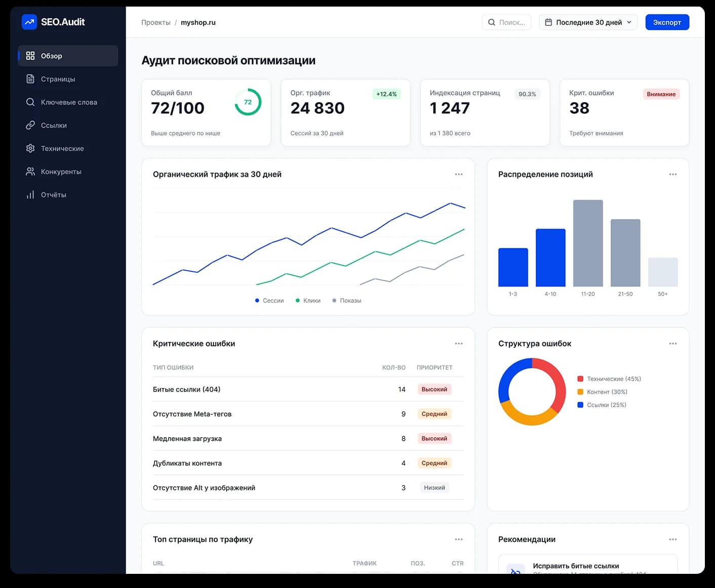This screenshot has width=715, height=588.
Task: Select the Медленная загрузка row
Action: pyautogui.click(x=308, y=439)
